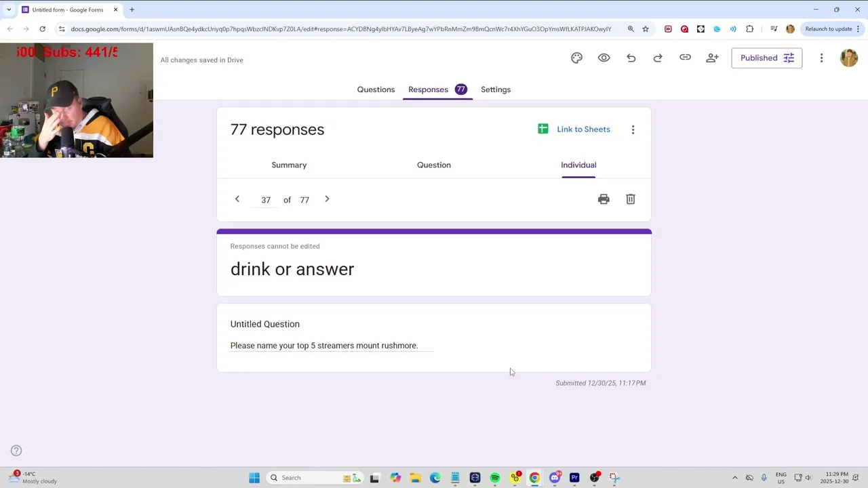The height and width of the screenshot is (488, 868).
Task: Print the current response
Action: (604, 199)
